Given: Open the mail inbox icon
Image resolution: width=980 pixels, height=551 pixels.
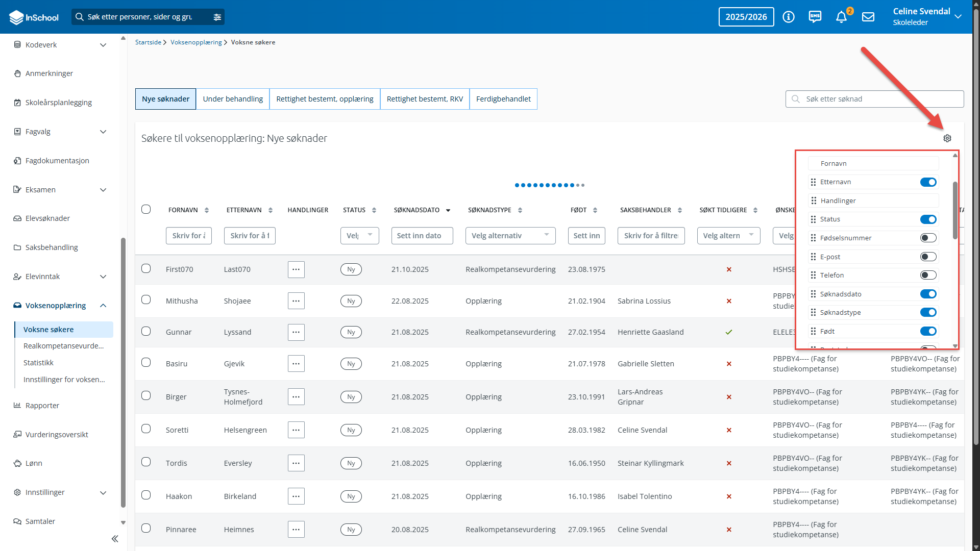Looking at the screenshot, I should [868, 16].
